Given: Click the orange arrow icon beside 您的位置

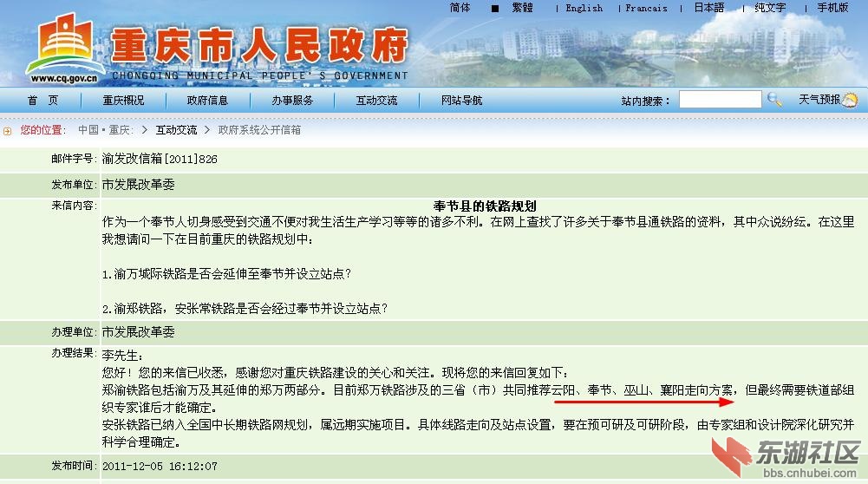Looking at the screenshot, I should point(7,131).
